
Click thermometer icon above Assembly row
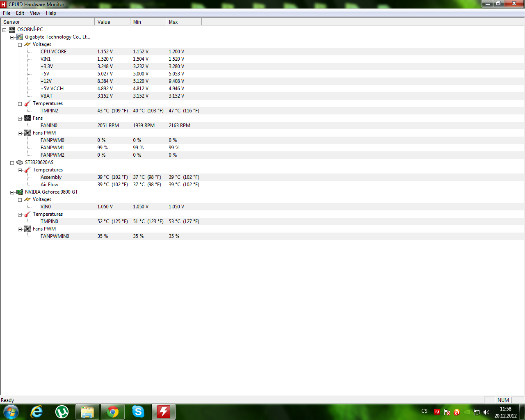coord(27,170)
